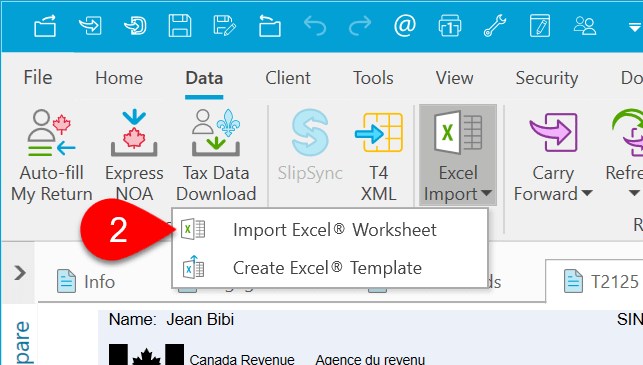
Task: Expand the collapsed side panel chevron
Action: pos(20,273)
